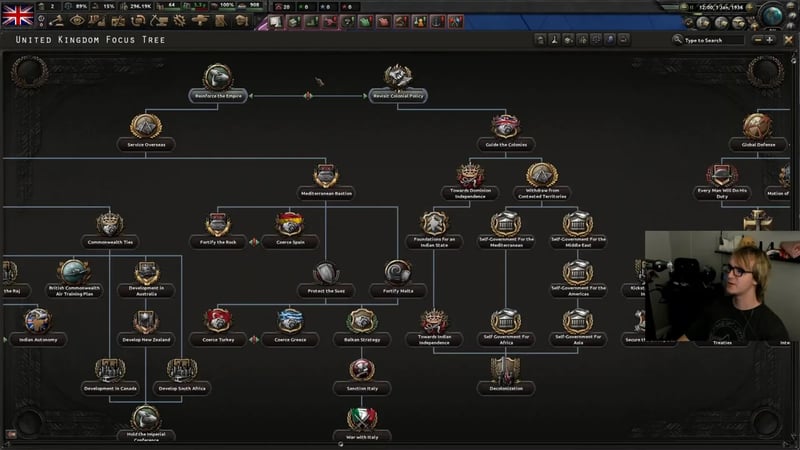Screen dimensions: 800x450
Task: Select the Hold the Imperial Conference focus
Action: (x=146, y=424)
